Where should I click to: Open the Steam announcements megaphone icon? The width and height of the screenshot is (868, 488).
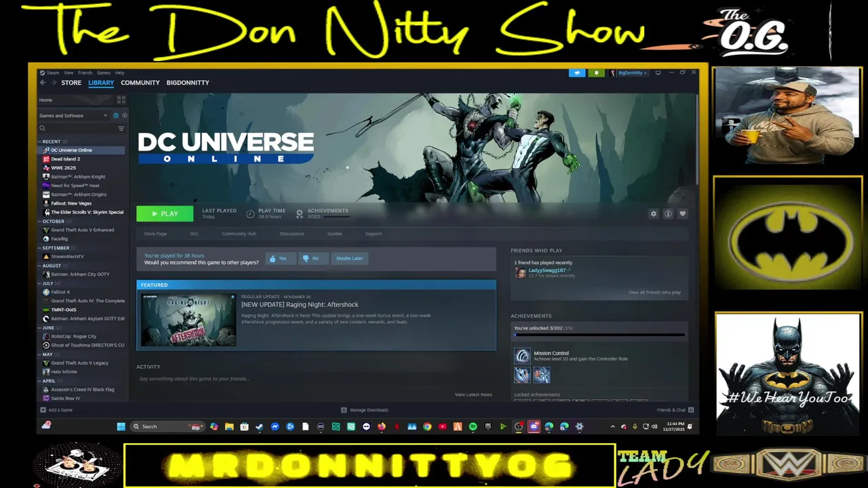coord(577,73)
